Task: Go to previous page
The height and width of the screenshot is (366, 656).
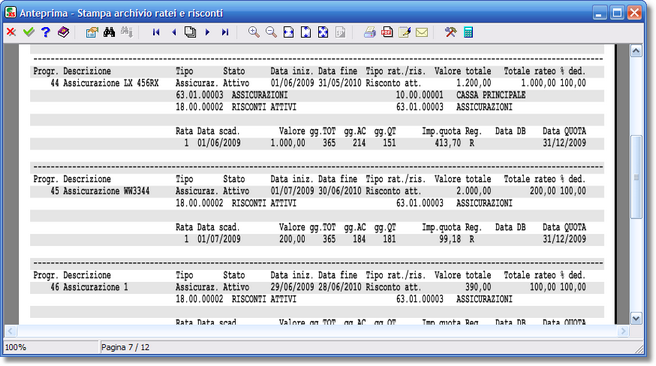Action: click(x=174, y=32)
